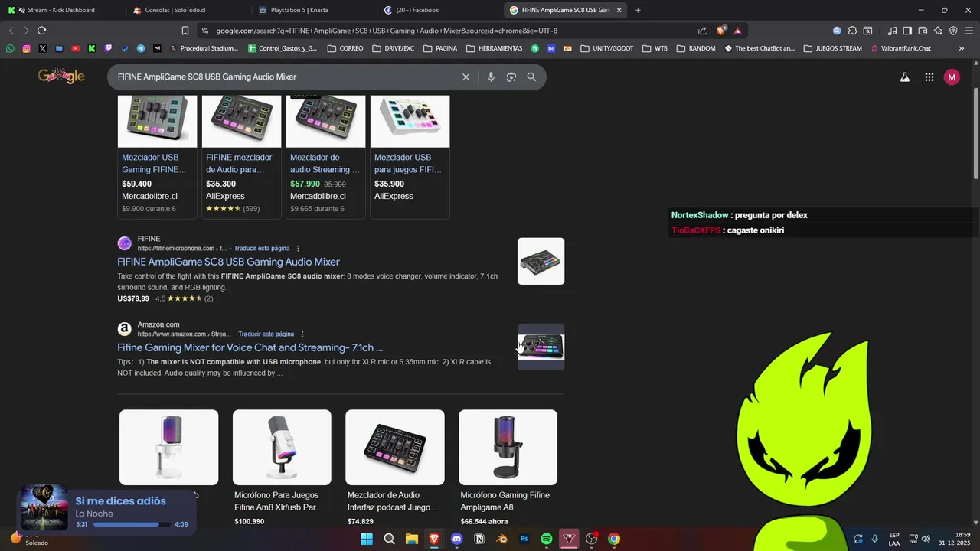Open FIFINE AmpliGame SC8 USB Gaming Audio Mixer link
This screenshot has width=980, height=551.
pos(228,262)
